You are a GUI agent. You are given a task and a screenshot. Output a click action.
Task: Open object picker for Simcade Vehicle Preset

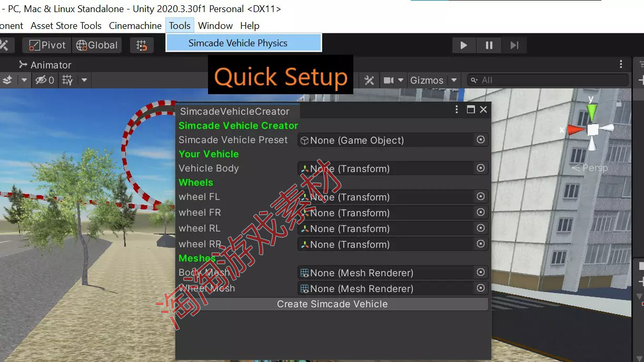click(x=481, y=140)
